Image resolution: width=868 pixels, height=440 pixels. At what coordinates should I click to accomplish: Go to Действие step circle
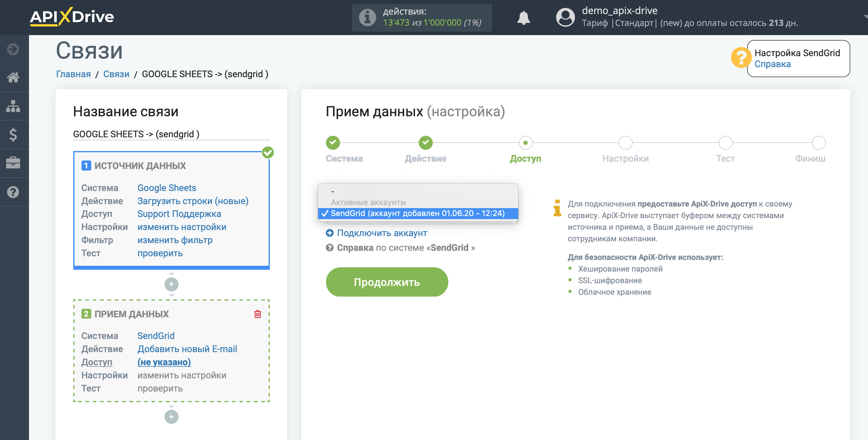425,143
